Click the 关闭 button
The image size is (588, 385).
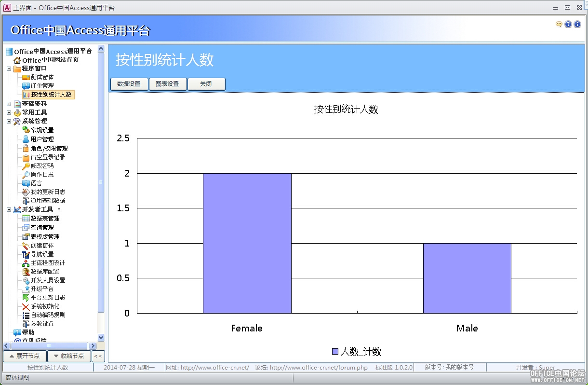[206, 84]
